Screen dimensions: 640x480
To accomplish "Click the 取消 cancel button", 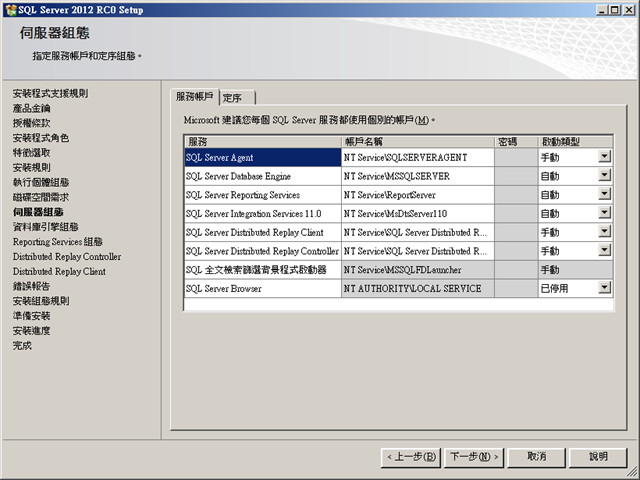I will pyautogui.click(x=536, y=457).
